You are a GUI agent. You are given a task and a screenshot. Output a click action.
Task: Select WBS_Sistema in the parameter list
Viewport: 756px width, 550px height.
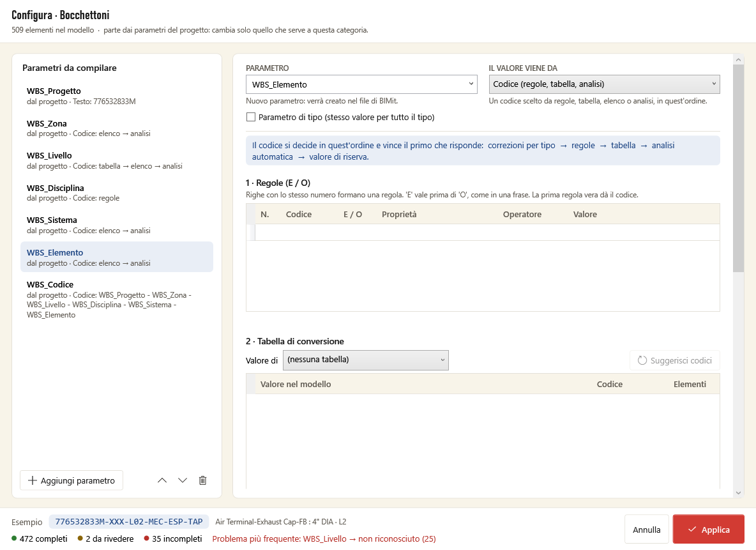coord(117,225)
